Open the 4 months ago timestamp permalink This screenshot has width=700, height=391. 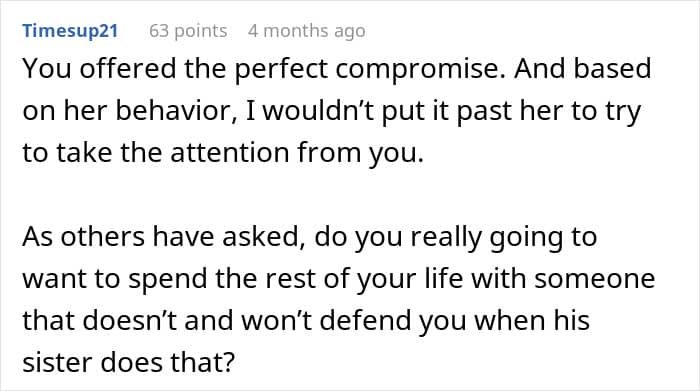(307, 31)
